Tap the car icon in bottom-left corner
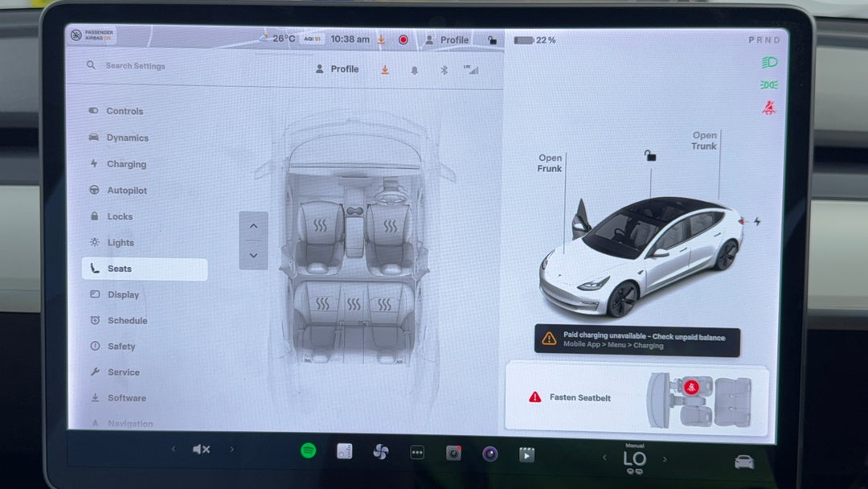 (743, 462)
